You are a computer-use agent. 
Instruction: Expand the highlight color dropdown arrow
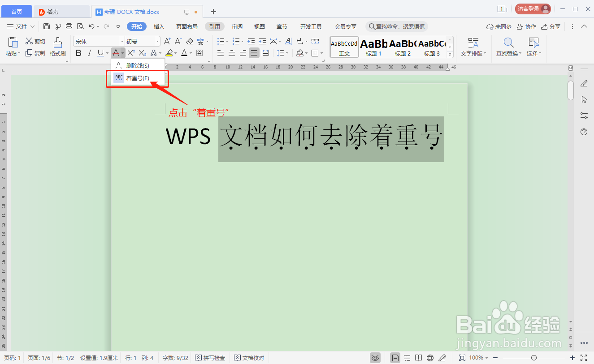(176, 53)
